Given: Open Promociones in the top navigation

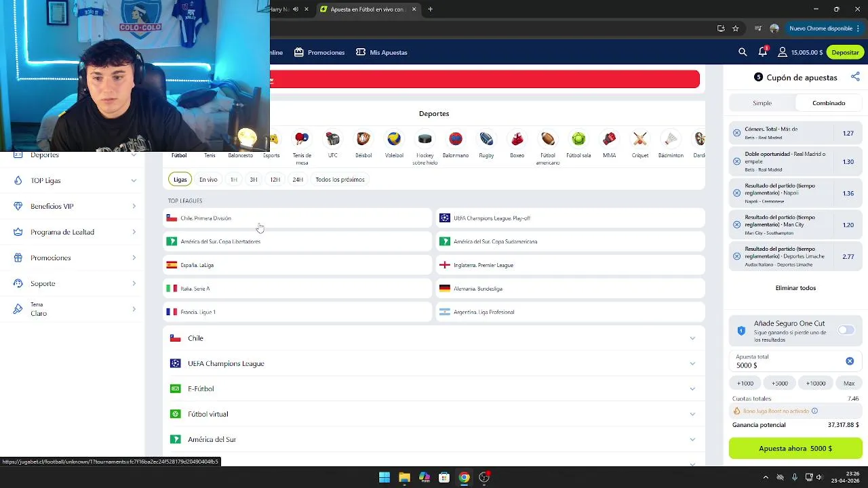Looking at the screenshot, I should click(319, 52).
